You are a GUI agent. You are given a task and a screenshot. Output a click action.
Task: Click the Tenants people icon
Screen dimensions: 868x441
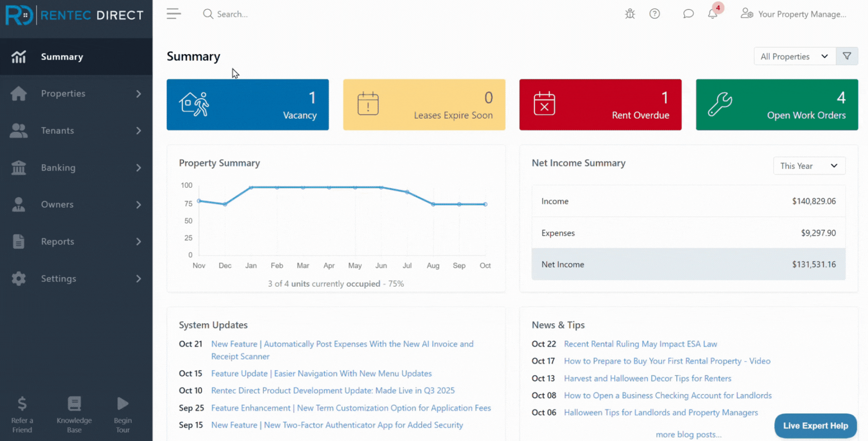(18, 131)
